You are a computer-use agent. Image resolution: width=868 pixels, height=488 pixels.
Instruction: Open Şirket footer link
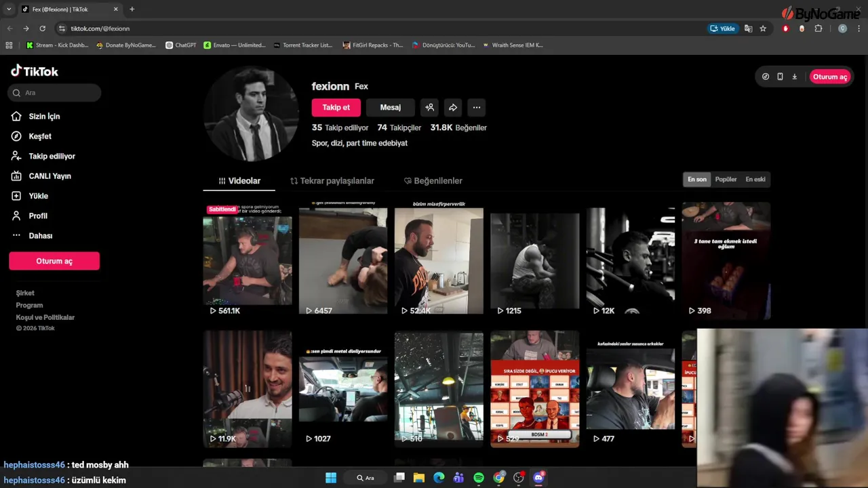point(25,293)
